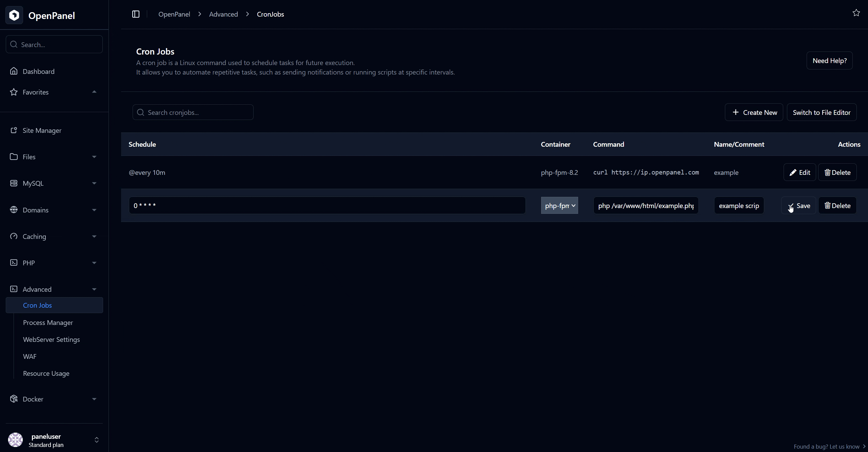Viewport: 868px width, 452px height.
Task: Click the OpenPanel logo icon
Action: pyautogui.click(x=14, y=15)
